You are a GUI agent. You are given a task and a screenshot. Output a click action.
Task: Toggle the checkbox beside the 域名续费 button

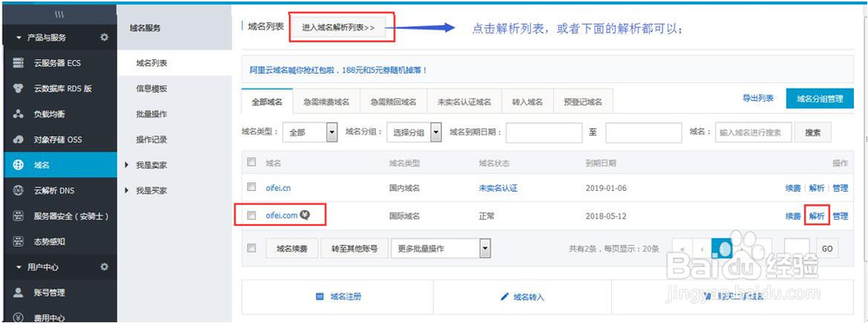[252, 248]
